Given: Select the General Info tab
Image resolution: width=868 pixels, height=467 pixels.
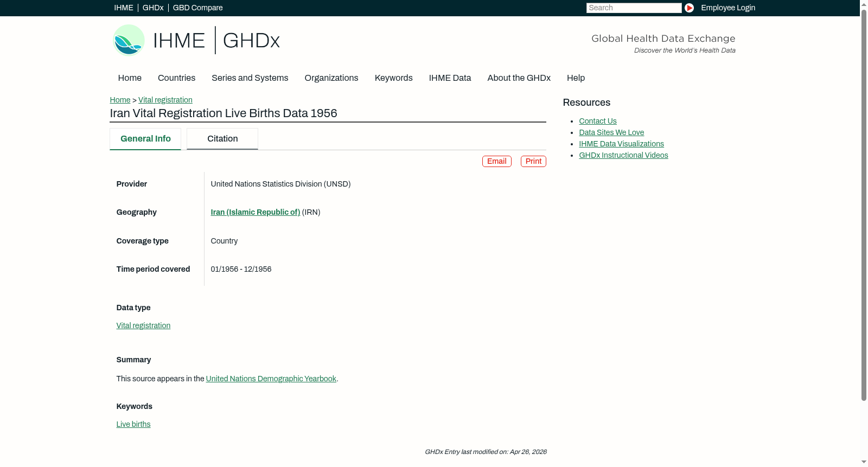Looking at the screenshot, I should pyautogui.click(x=145, y=139).
